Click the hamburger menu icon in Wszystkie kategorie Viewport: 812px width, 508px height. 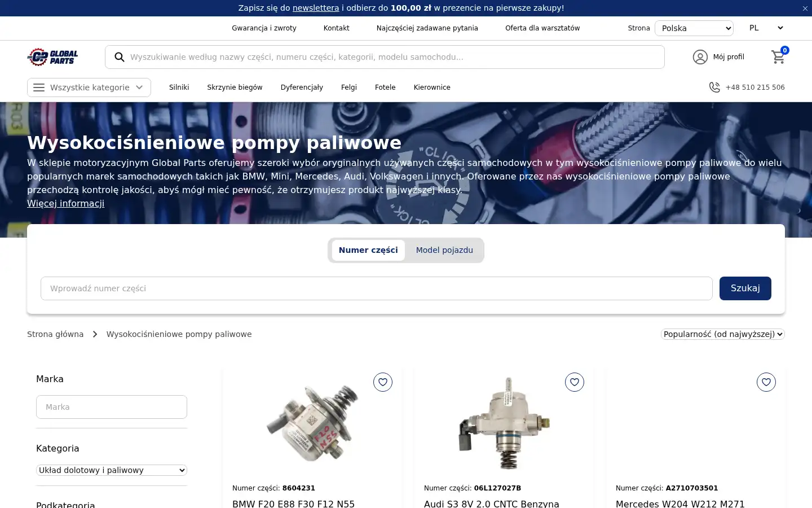(x=39, y=87)
